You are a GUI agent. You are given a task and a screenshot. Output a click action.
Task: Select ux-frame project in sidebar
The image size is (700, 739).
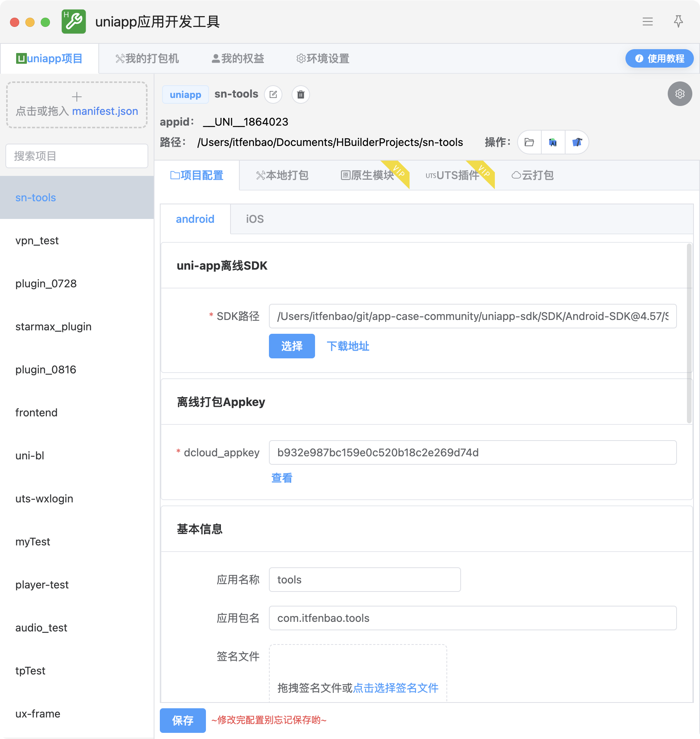(77, 714)
